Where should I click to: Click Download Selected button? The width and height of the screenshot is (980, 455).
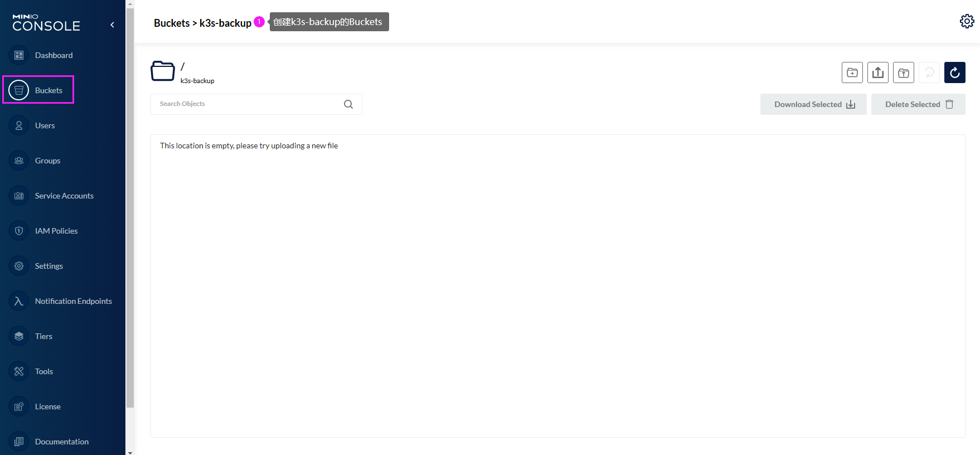(813, 104)
